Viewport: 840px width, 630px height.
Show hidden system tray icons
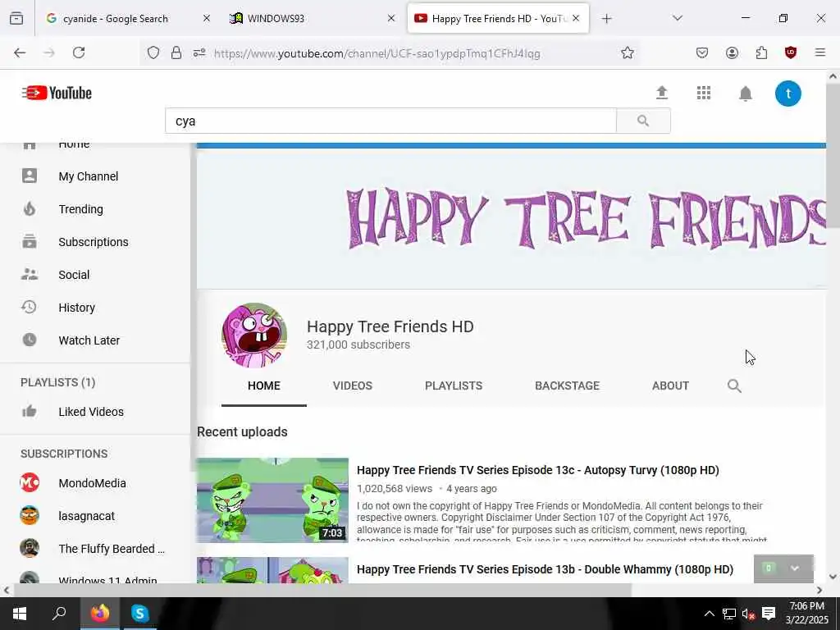[x=709, y=614]
